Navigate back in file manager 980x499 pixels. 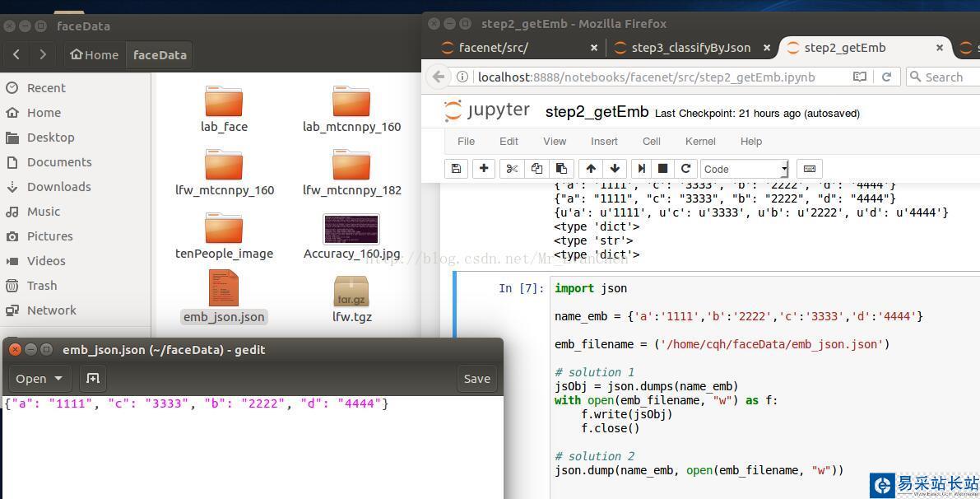16,54
